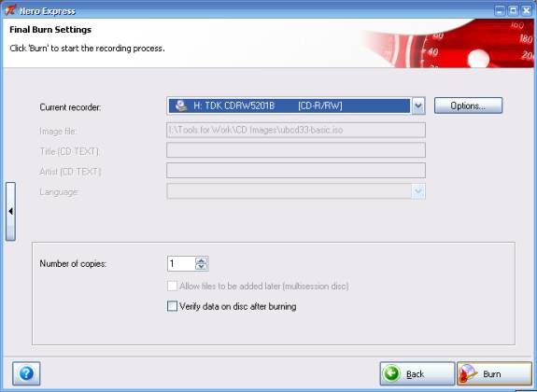The width and height of the screenshot is (537, 392).
Task: Open recorder Options dialog
Action: [x=468, y=105]
